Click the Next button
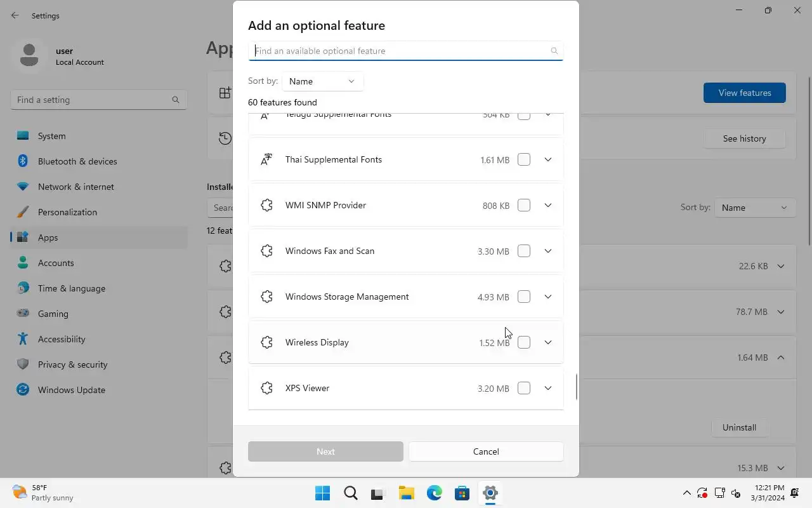This screenshot has width=812, height=508. pyautogui.click(x=325, y=451)
